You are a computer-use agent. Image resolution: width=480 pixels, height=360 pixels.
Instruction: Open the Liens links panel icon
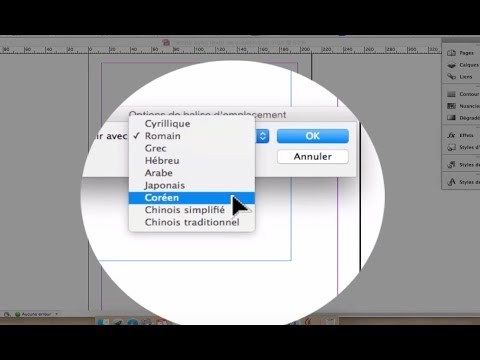click(451, 77)
